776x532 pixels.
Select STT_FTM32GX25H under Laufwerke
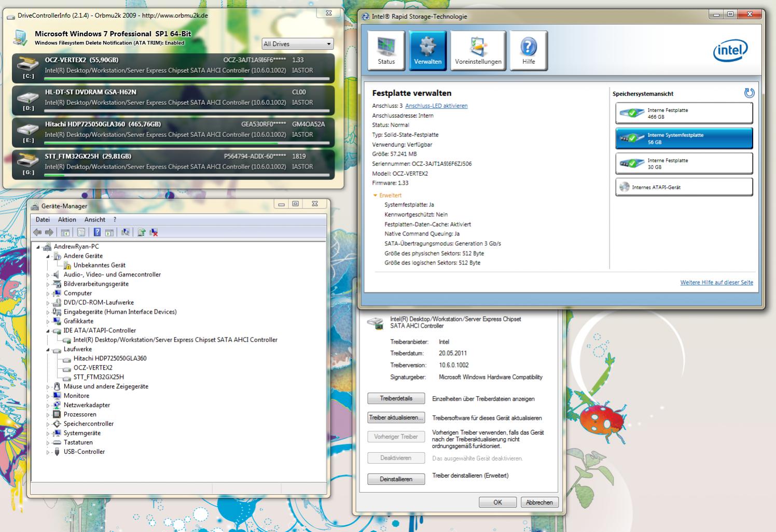(99, 377)
